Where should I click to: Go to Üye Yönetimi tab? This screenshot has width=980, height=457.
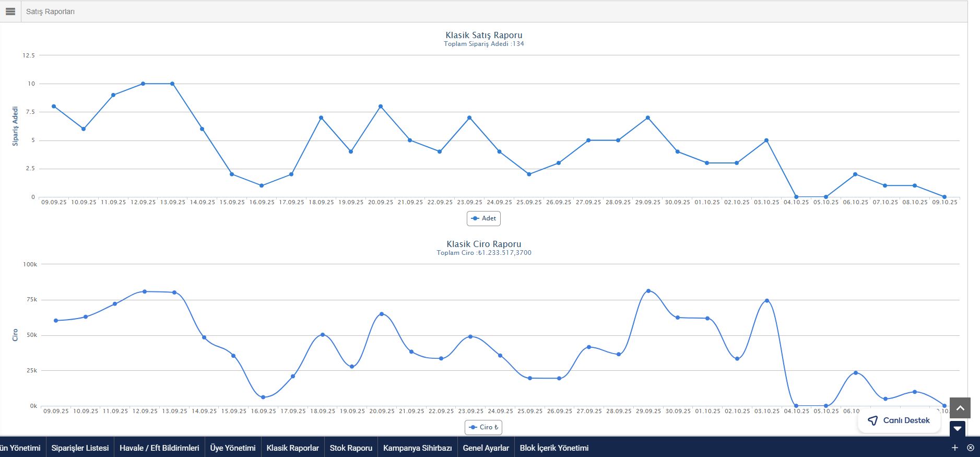(x=233, y=448)
